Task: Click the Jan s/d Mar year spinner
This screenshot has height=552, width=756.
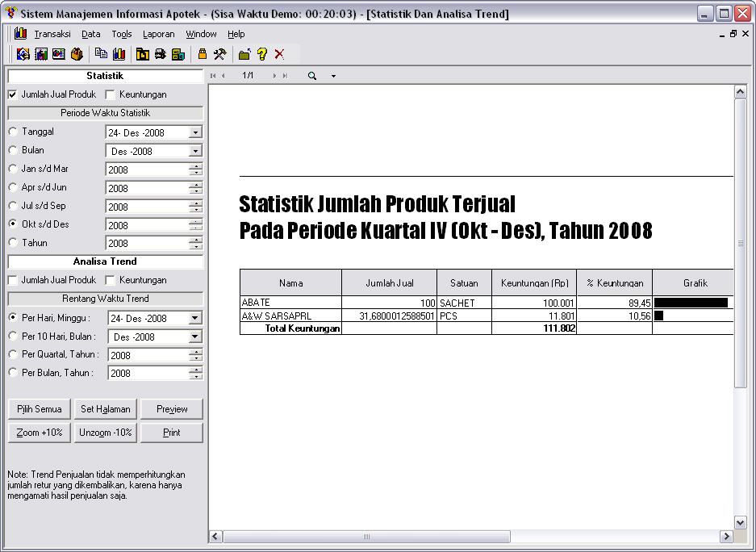Action: click(196, 169)
